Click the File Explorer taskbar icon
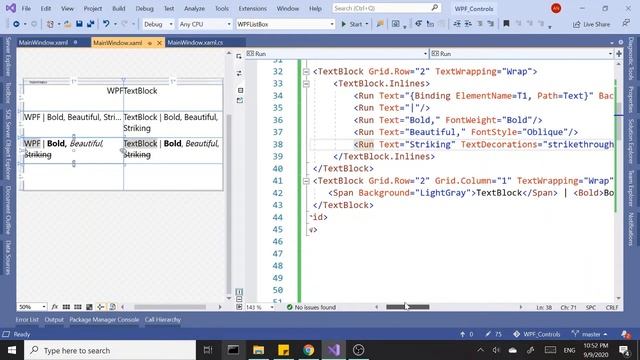640x360 pixels. [258, 350]
